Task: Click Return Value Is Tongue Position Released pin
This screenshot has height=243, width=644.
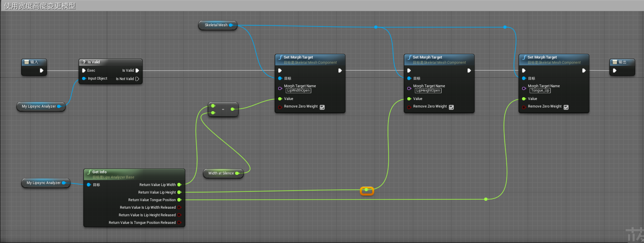Action: pyautogui.click(x=179, y=222)
